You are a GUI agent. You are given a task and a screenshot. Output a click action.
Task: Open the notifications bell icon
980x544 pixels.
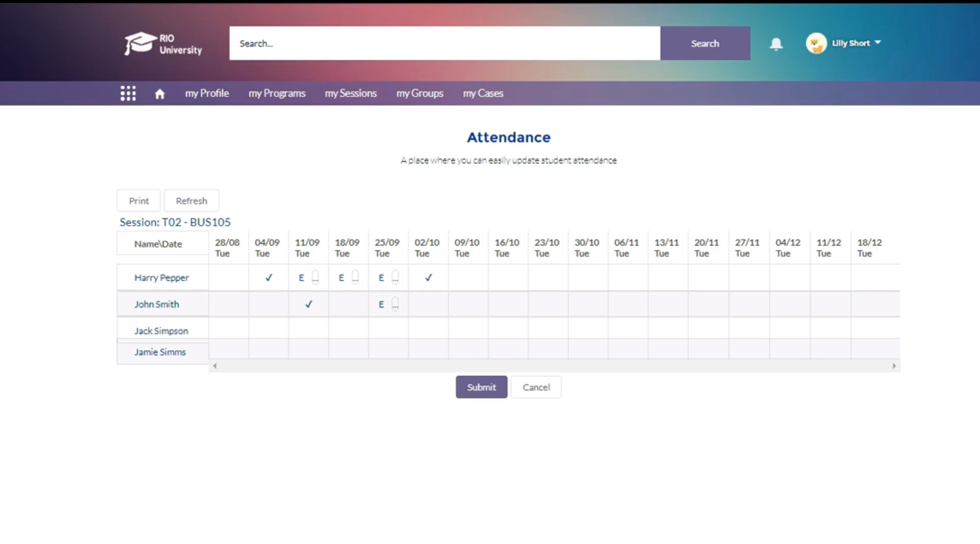tap(776, 43)
